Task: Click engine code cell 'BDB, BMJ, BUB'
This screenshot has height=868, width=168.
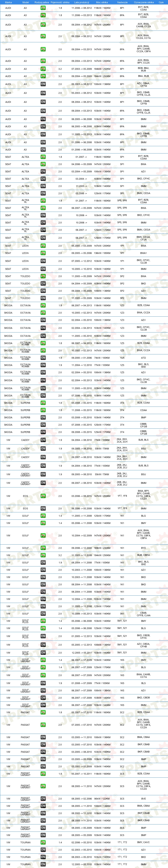Action: (143, 69)
